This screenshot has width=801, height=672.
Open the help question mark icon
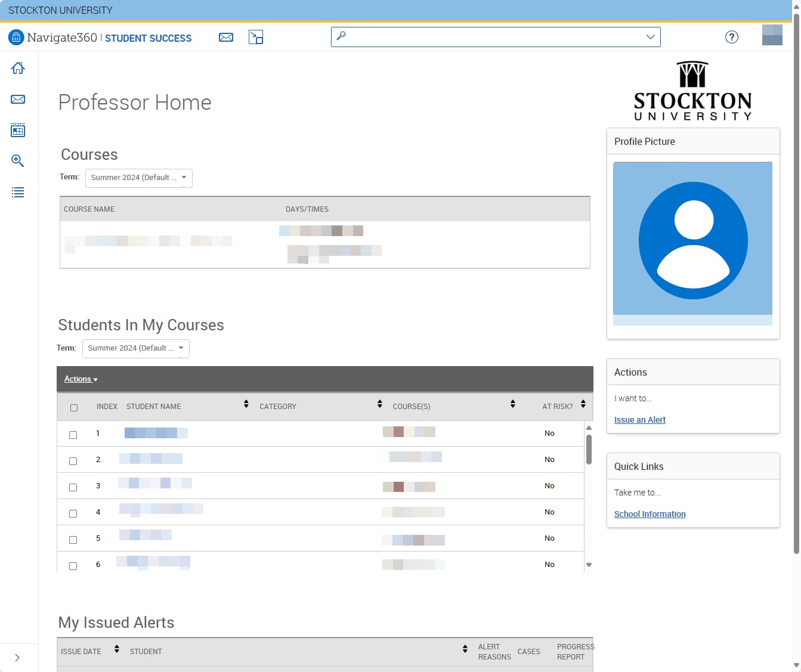(732, 37)
